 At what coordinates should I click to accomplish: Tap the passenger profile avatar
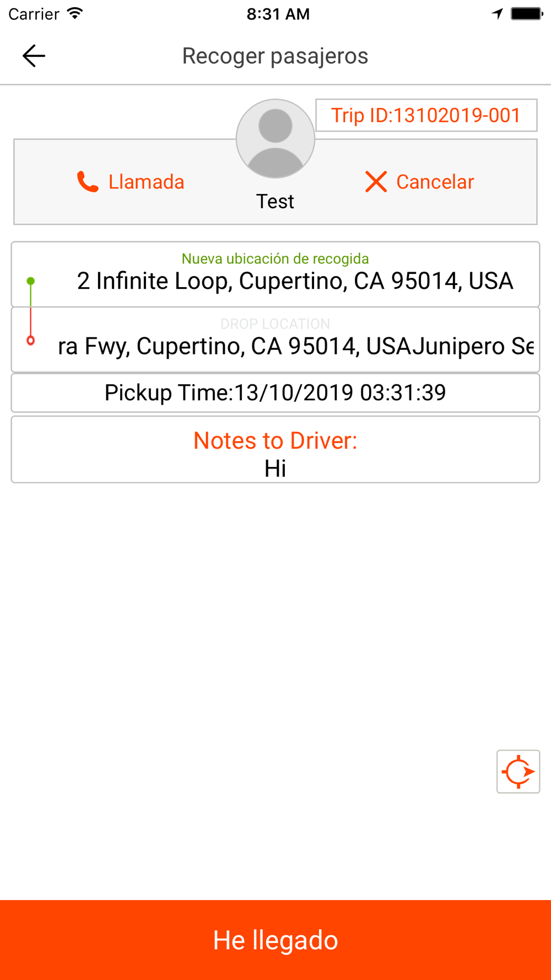[275, 138]
